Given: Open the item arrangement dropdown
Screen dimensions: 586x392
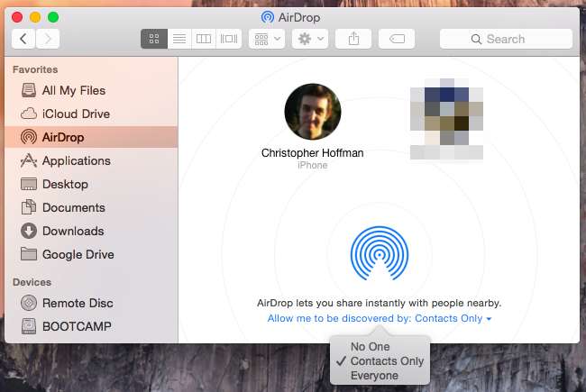Looking at the screenshot, I should [268, 39].
